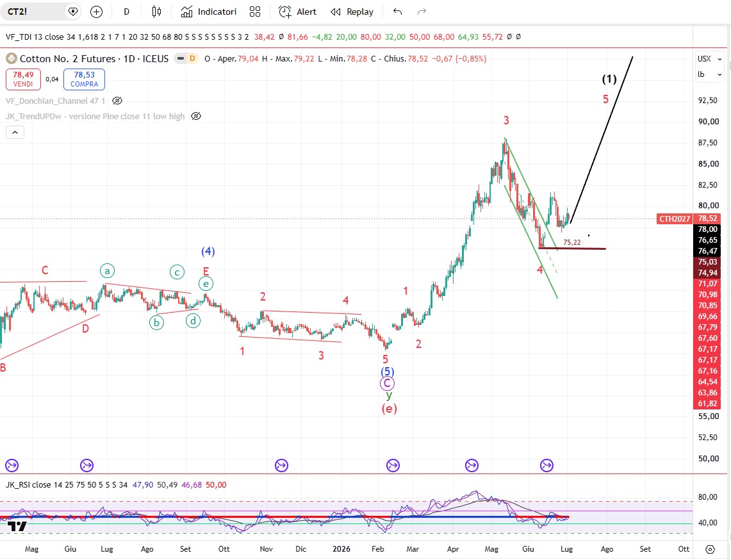Click the 2026 date axis label
The width and height of the screenshot is (731, 560).
click(x=341, y=549)
